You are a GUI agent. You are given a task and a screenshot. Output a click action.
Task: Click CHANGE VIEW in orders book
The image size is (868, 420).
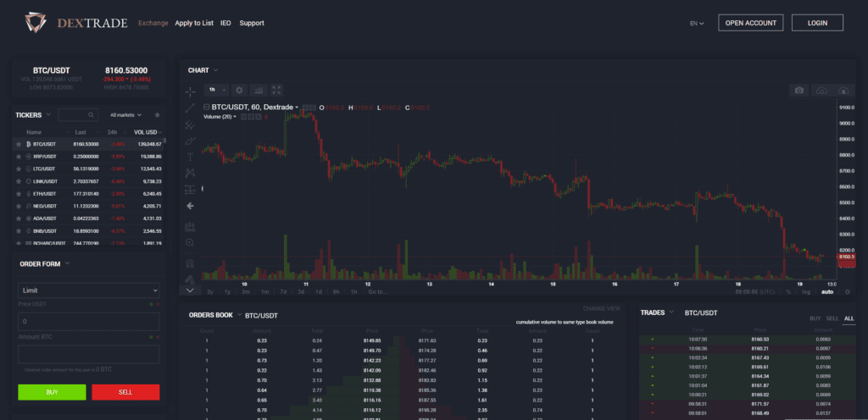(601, 308)
